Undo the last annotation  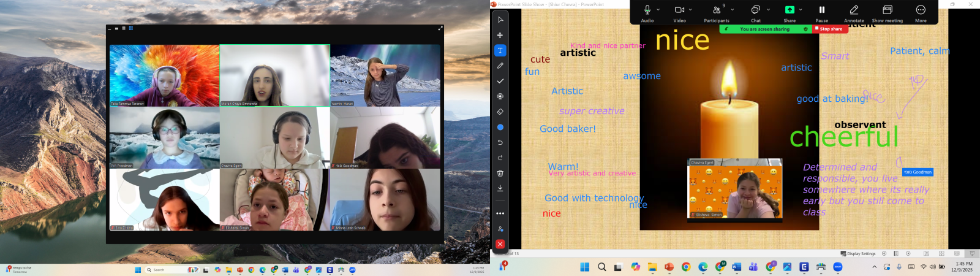click(500, 142)
